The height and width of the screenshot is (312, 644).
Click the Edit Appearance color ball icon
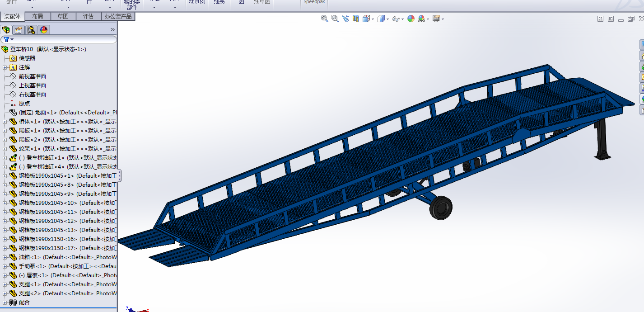coord(411,19)
